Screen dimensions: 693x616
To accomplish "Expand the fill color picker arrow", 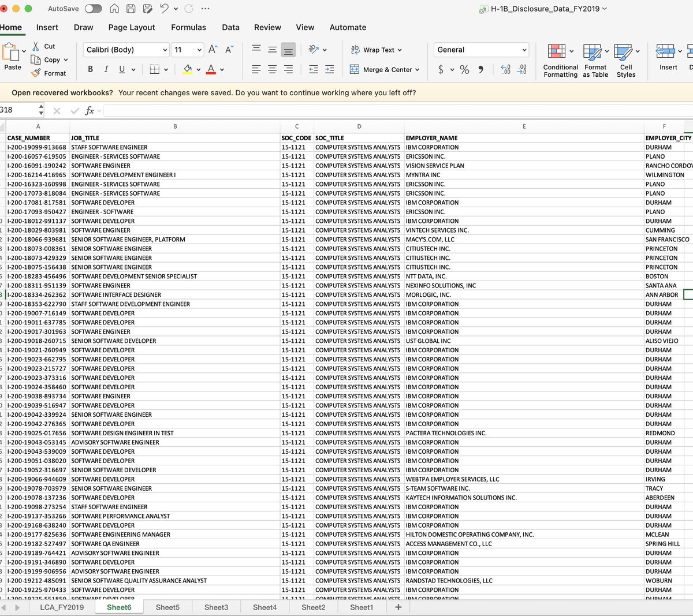I will [x=199, y=69].
